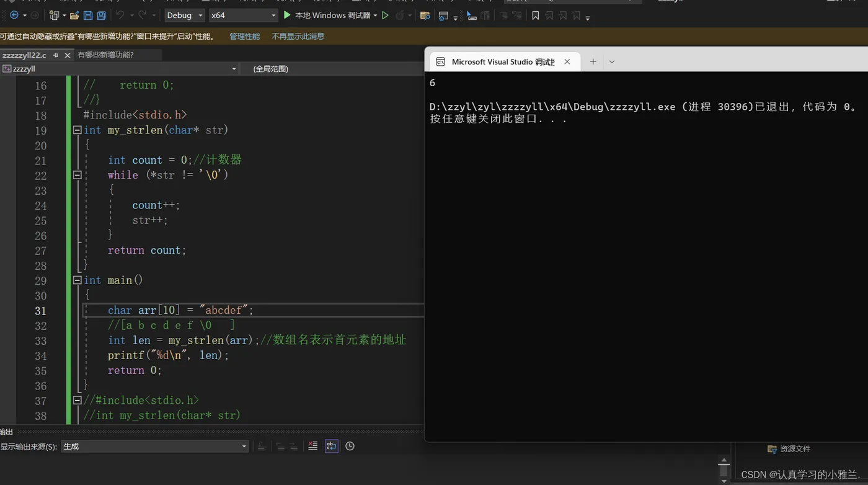Image resolution: width=868 pixels, height=485 pixels.
Task: Click the navigate forward arrow icon
Action: pos(35,15)
